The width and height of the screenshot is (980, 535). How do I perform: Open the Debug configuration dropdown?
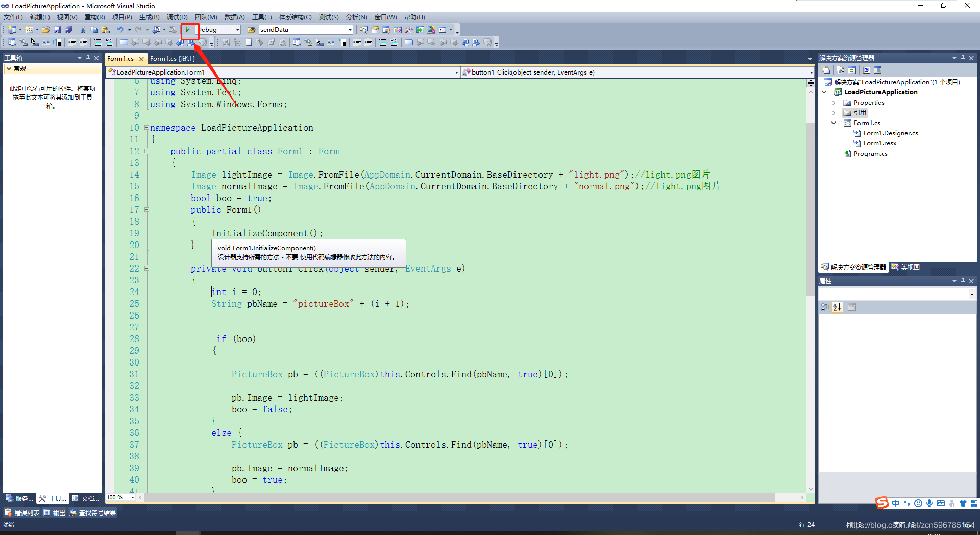click(x=238, y=30)
